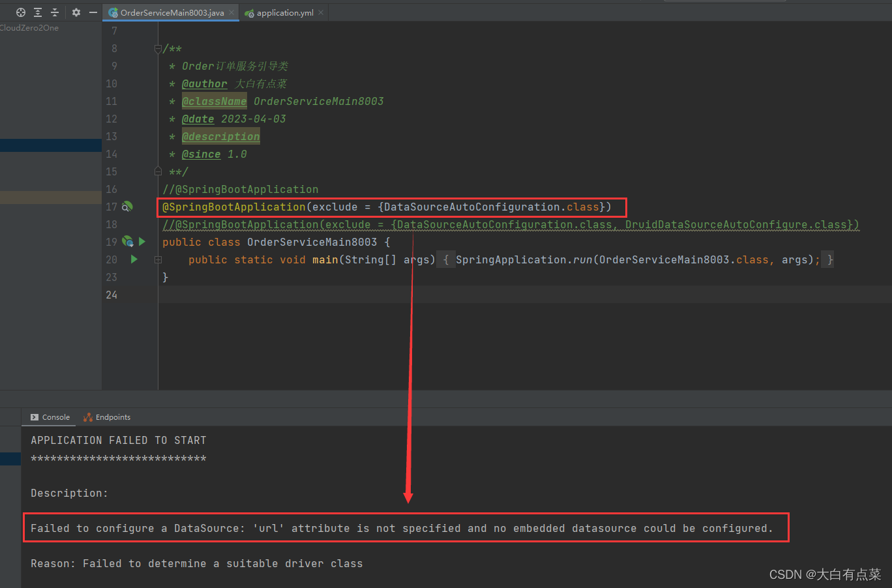Click the @description tag on line 13
This screenshot has width=892, height=588.
pos(221,136)
